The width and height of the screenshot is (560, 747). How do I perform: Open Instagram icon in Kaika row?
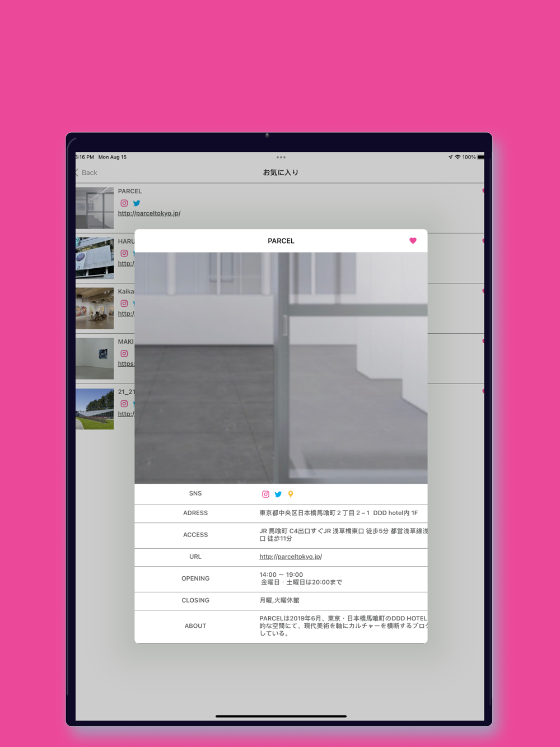[x=124, y=304]
